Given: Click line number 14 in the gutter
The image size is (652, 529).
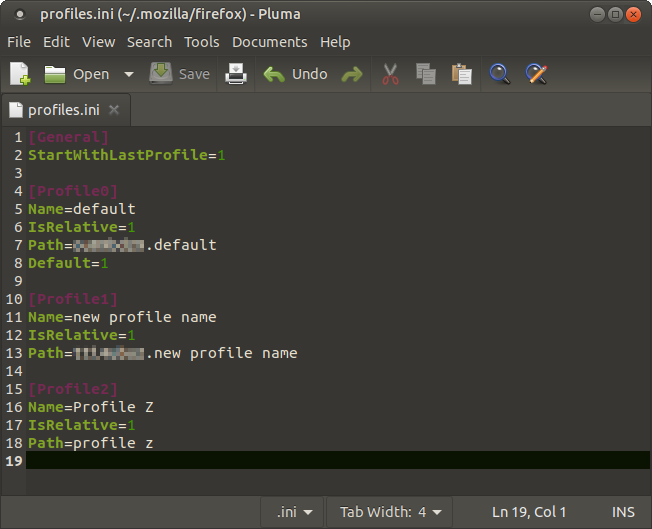Looking at the screenshot, I should [x=14, y=371].
